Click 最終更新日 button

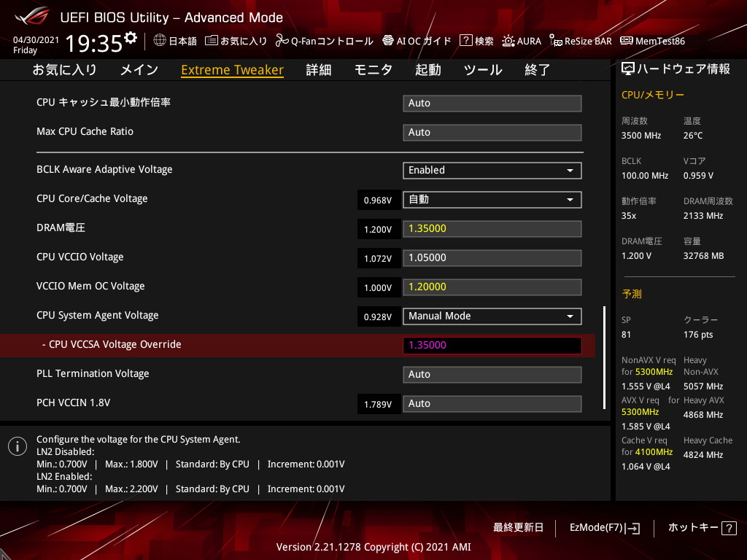pos(519,528)
